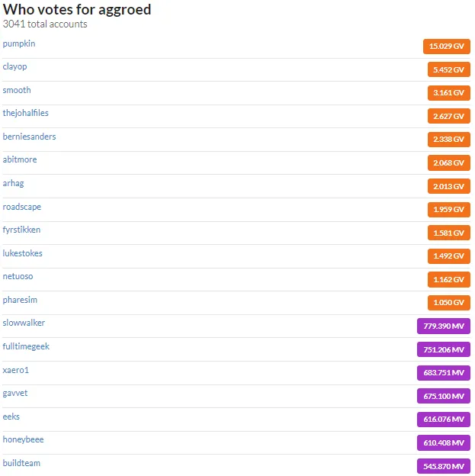The height and width of the screenshot is (476, 475).
Task: Open the abitmore voter link
Action: coord(20,159)
